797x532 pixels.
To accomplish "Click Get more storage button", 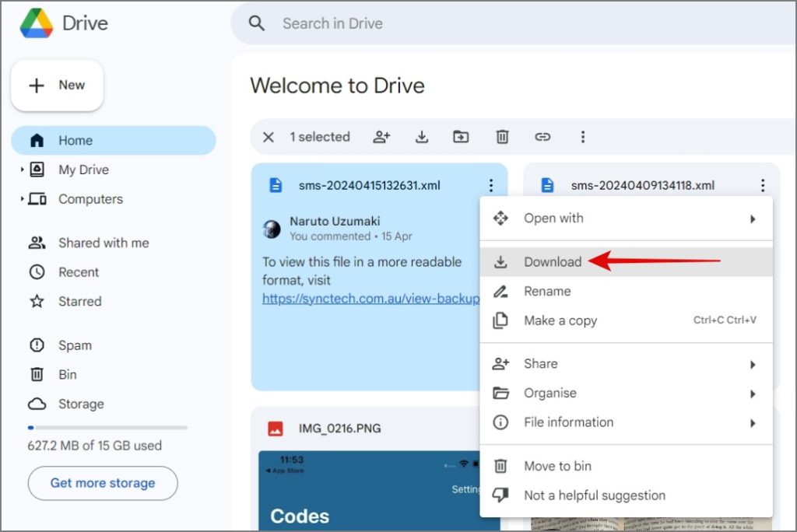I will 103,483.
